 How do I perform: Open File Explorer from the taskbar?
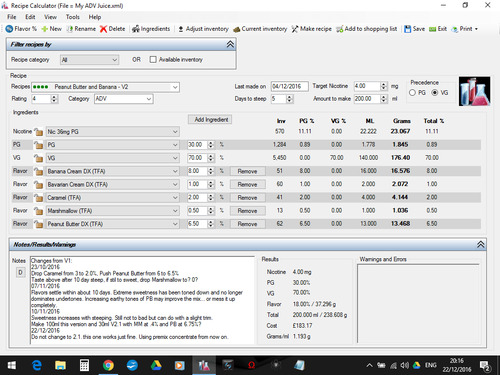click(60, 365)
